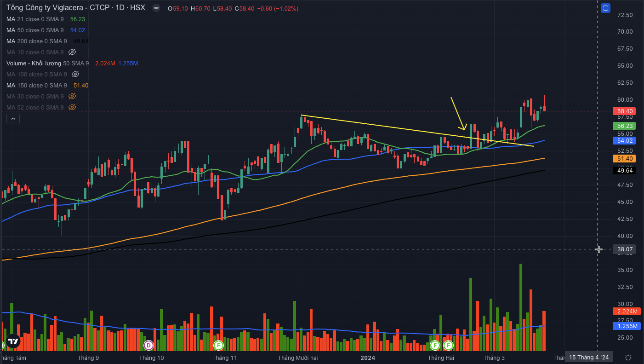The image size is (644, 364).
Task: Select the dimmed MA 100 close legend text
Action: point(37,74)
